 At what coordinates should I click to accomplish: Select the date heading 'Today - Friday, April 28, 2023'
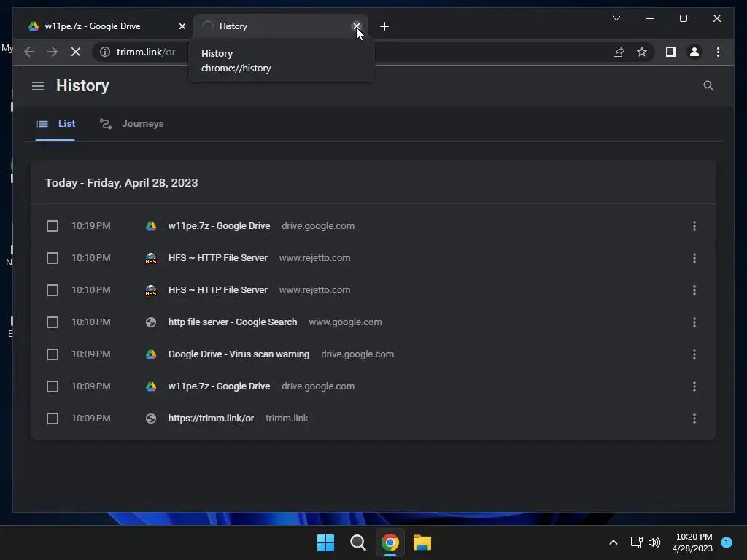click(122, 183)
